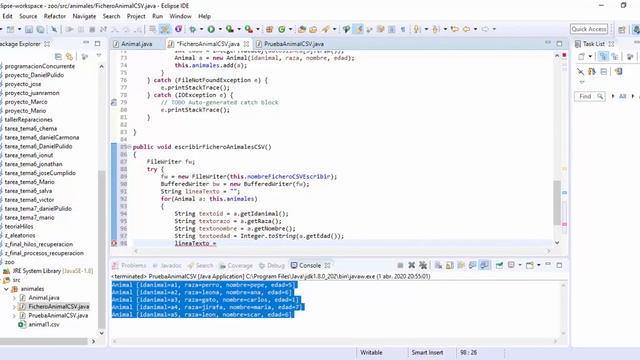Expand PruebaAnimalCSV.java node in Package Explorer
Viewport: 640px width, 360px height.
click(15, 316)
